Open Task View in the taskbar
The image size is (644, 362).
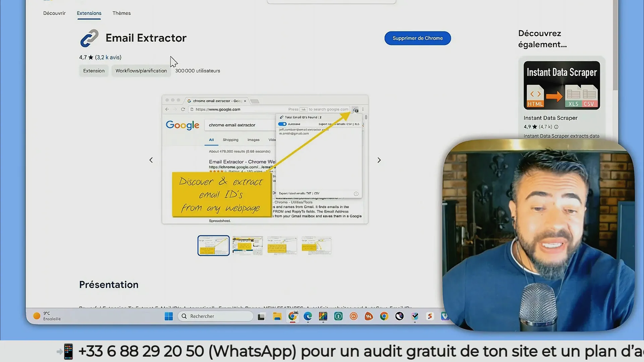(x=261, y=316)
